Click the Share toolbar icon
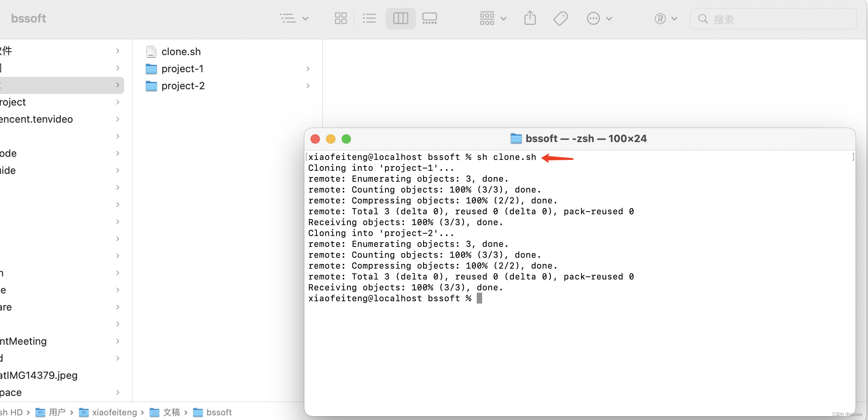The width and height of the screenshot is (868, 420). 530,18
